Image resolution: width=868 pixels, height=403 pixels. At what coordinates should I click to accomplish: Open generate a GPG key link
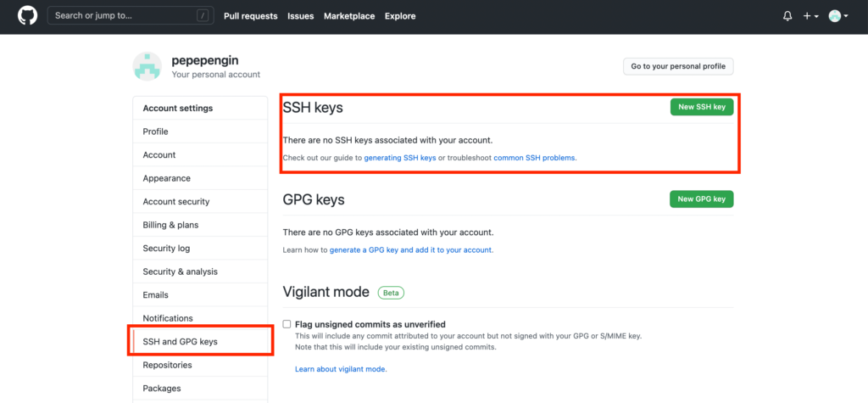411,250
